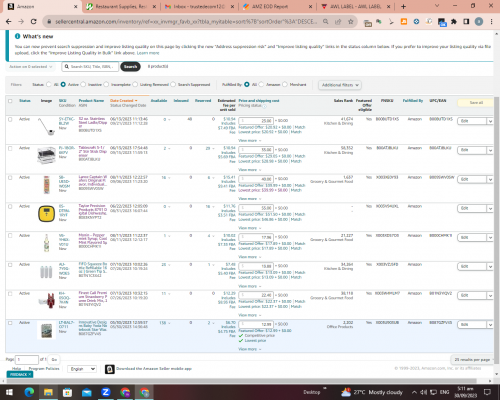Click the yellow thermometer product thumbnail
This screenshot has width=500, height=400.
pyautogui.click(x=46, y=214)
